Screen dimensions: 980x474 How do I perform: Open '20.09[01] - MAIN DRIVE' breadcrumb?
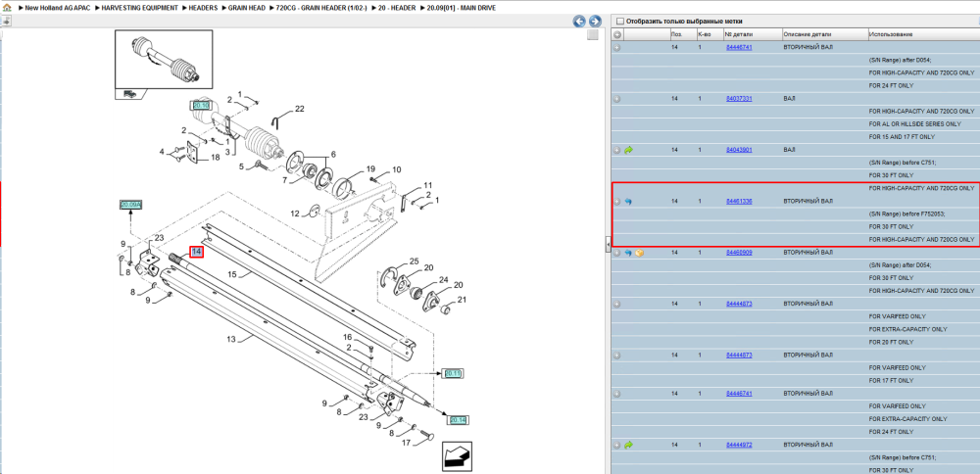pos(460,8)
